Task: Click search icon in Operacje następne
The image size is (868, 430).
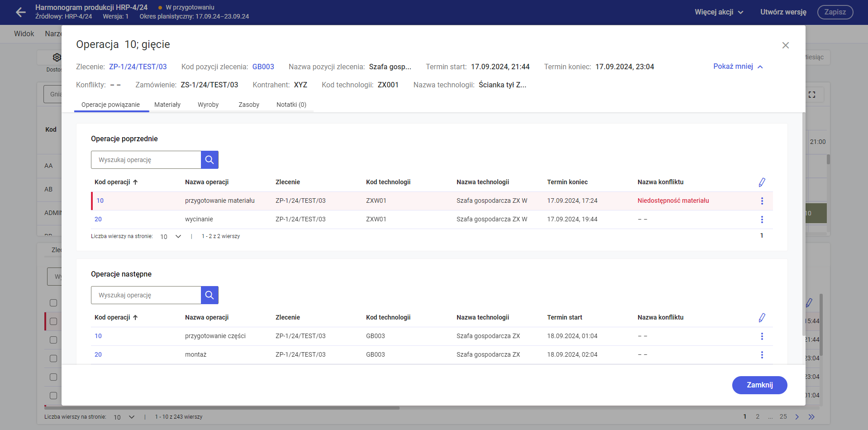Action: (210, 295)
